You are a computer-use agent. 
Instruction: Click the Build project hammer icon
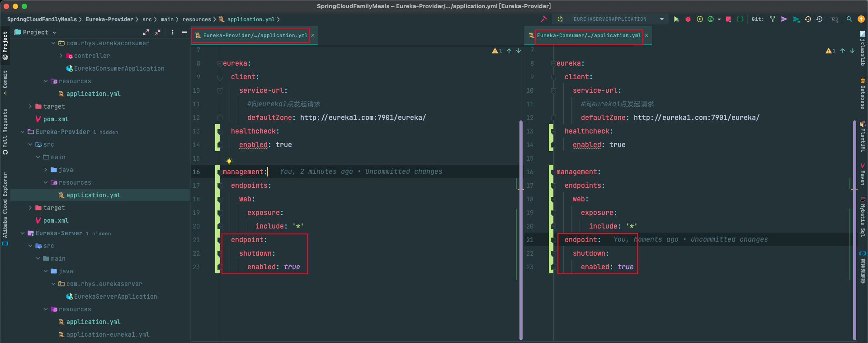[x=544, y=19]
